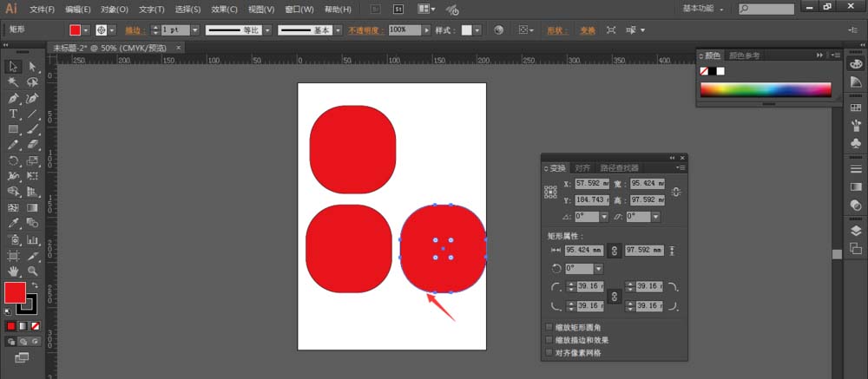Switch to the 颜色参考 tab
Screen dimensions: 868x379
pyautogui.click(x=744, y=56)
